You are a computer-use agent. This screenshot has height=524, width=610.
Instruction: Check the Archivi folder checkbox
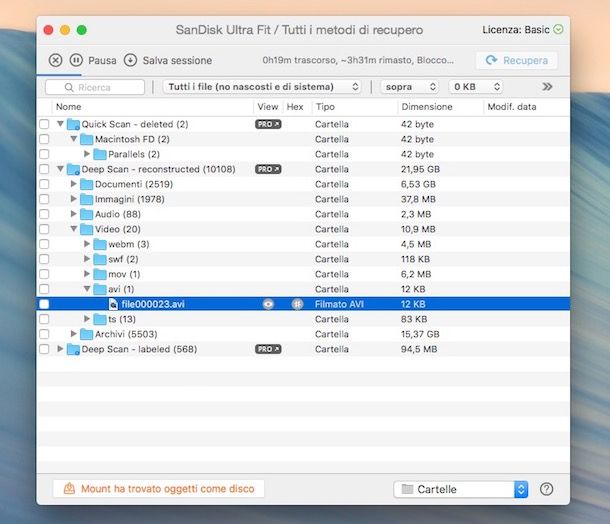tap(44, 334)
